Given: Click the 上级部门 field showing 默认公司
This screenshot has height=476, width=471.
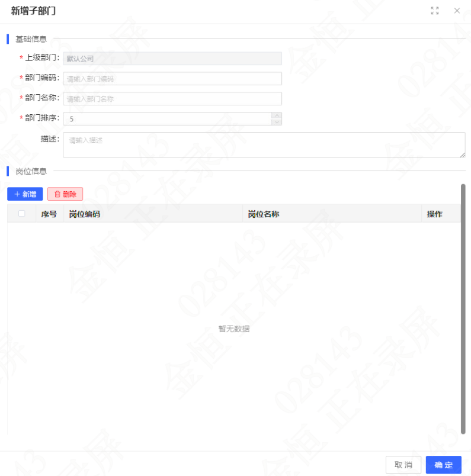Looking at the screenshot, I should [172, 58].
